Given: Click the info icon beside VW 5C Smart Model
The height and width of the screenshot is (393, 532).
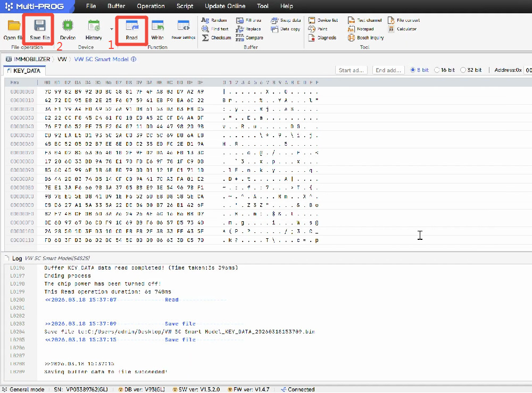Looking at the screenshot, I should tap(134, 59).
